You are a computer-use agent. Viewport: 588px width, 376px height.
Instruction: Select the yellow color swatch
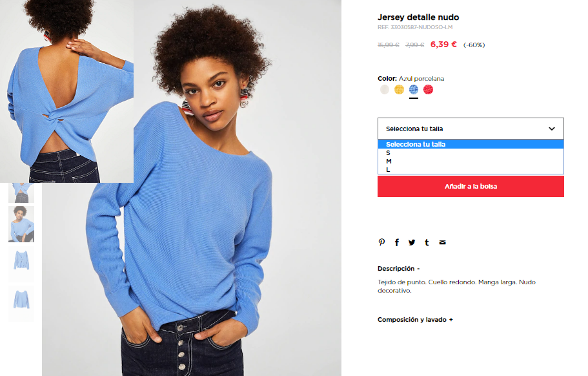point(399,89)
